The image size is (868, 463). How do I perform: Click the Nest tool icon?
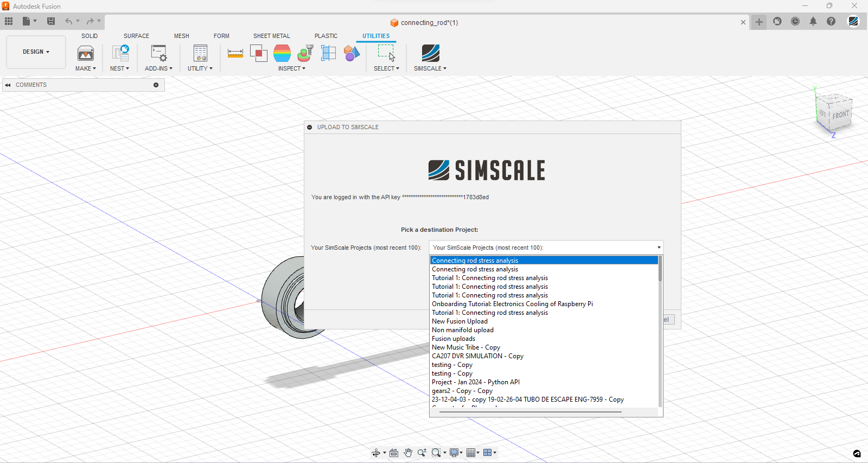[x=120, y=53]
